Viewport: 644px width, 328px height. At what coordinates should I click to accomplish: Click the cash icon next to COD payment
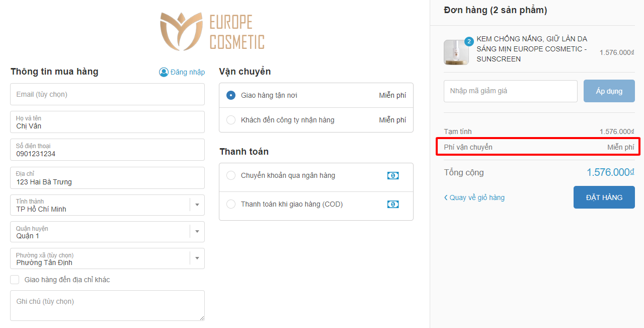(393, 204)
